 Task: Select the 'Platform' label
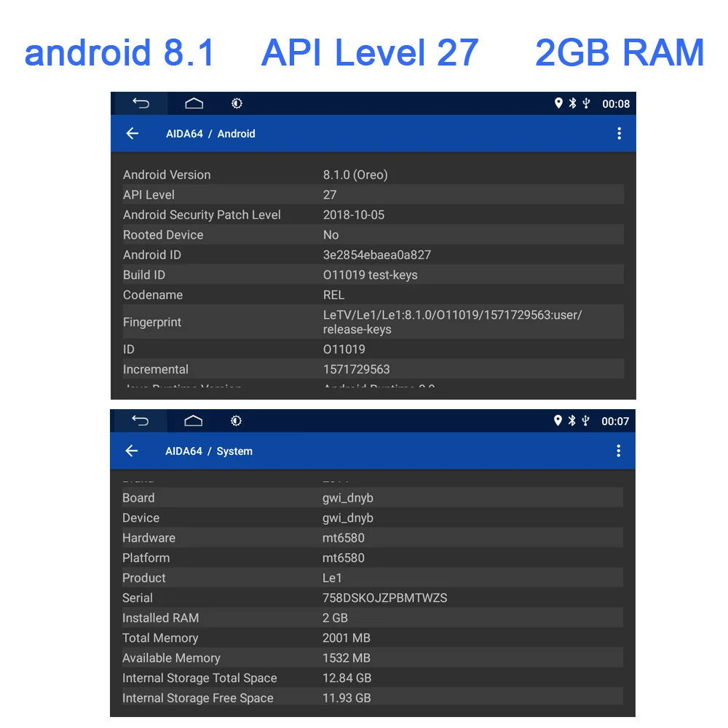(146, 558)
